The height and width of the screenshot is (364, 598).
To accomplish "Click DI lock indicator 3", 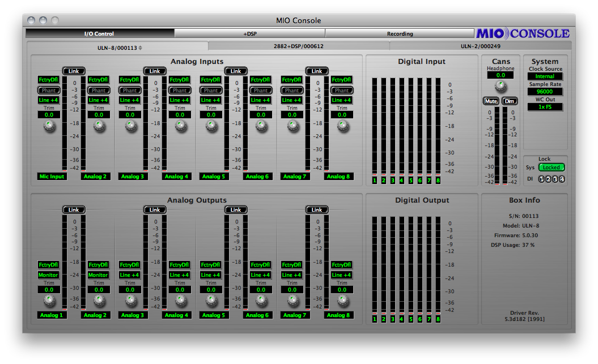I will [x=555, y=179].
